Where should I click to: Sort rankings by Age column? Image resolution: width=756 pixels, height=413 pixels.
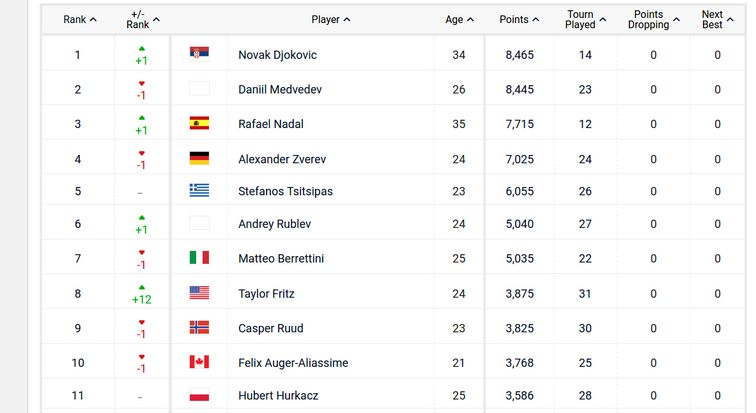click(459, 19)
